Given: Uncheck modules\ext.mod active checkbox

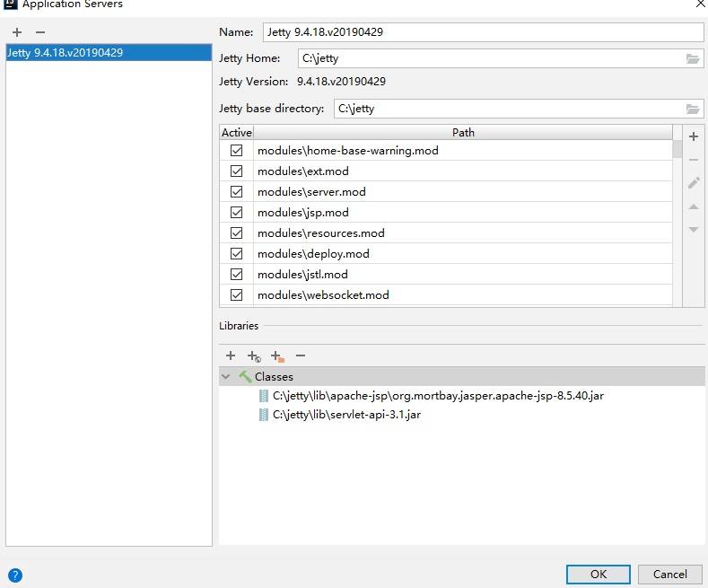Looking at the screenshot, I should [x=237, y=171].
